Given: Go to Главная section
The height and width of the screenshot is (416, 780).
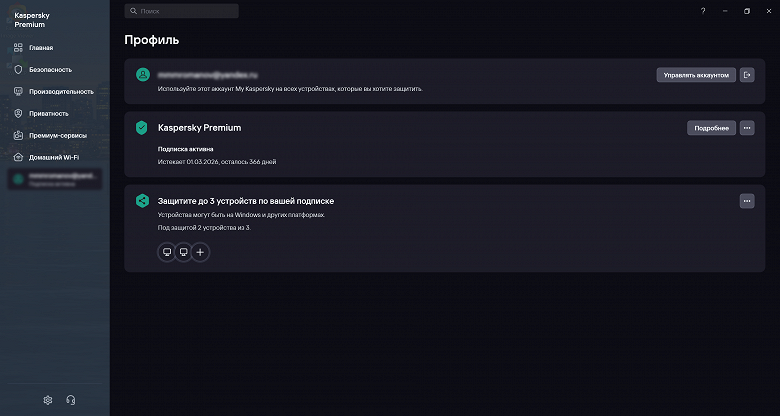Looking at the screenshot, I should [x=40, y=48].
